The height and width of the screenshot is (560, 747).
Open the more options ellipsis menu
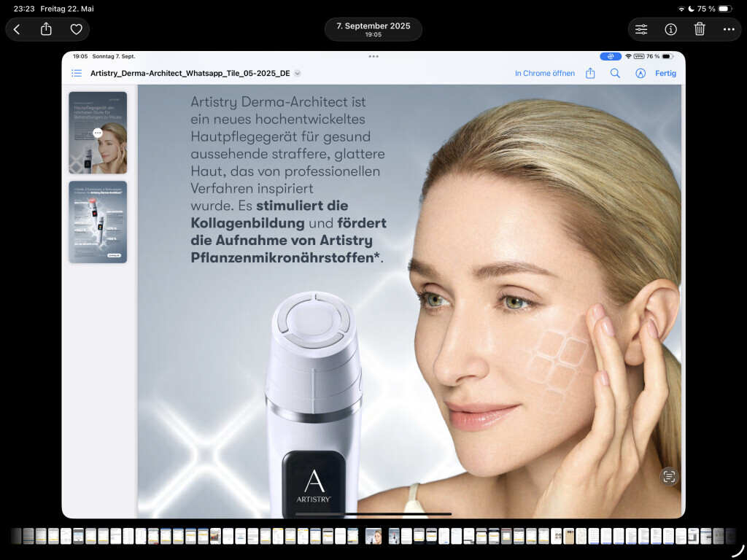(729, 29)
